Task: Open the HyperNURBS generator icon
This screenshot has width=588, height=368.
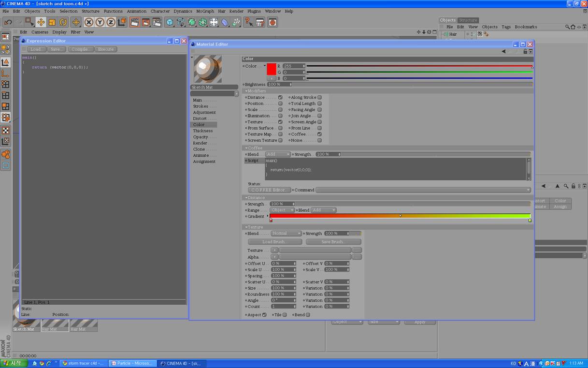Action: click(x=192, y=22)
